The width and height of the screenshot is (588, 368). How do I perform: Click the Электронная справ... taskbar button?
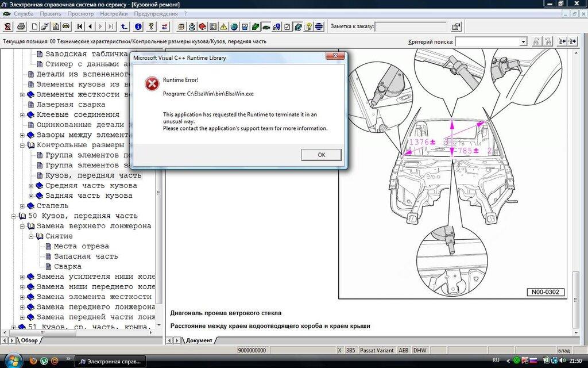click(110, 362)
